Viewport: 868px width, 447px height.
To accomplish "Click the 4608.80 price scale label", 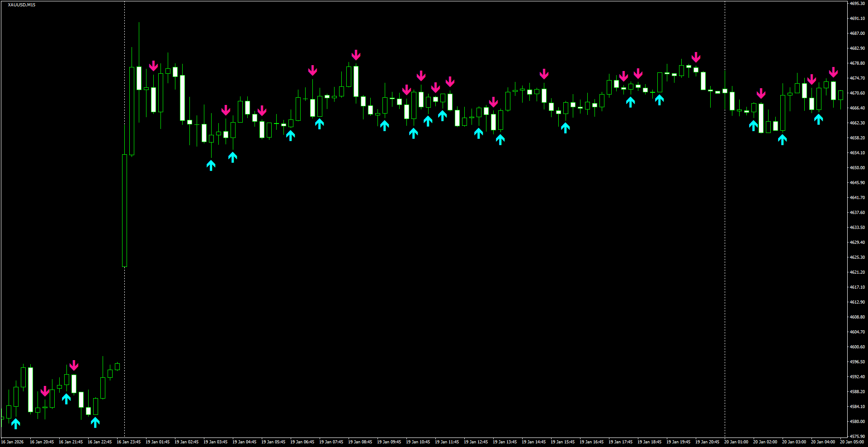I will 857,317.
